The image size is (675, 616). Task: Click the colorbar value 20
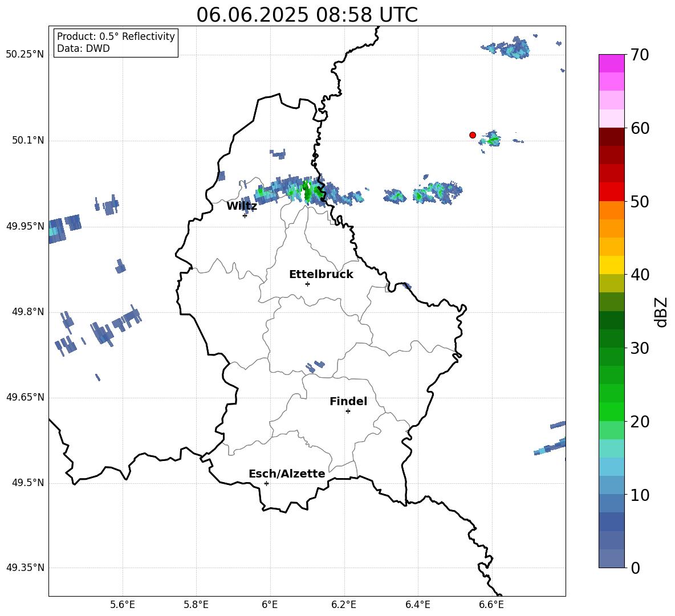pos(640,421)
